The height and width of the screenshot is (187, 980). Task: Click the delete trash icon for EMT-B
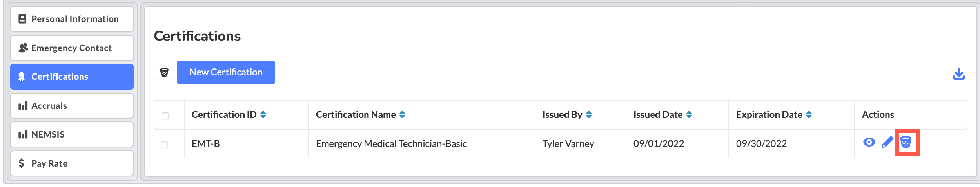point(906,142)
